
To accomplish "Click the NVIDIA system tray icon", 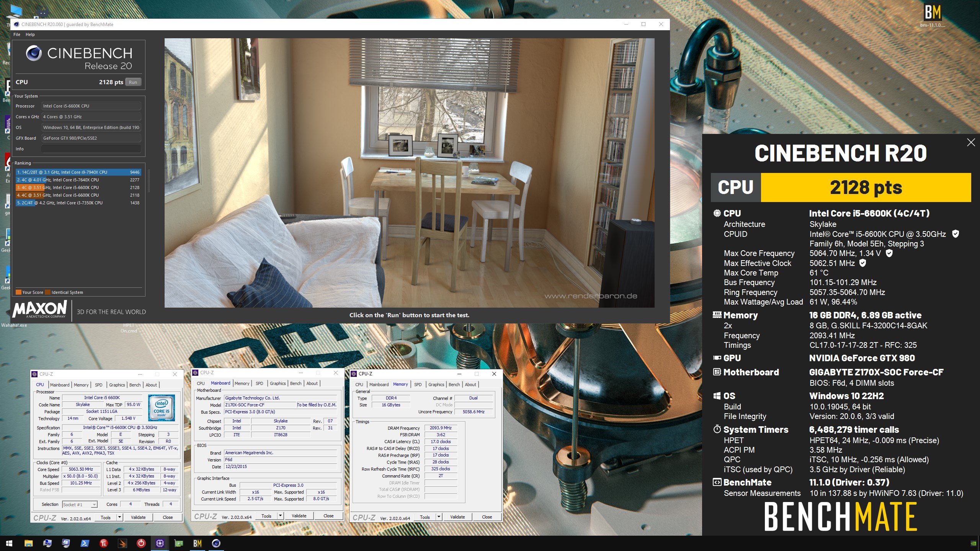I will [973, 543].
